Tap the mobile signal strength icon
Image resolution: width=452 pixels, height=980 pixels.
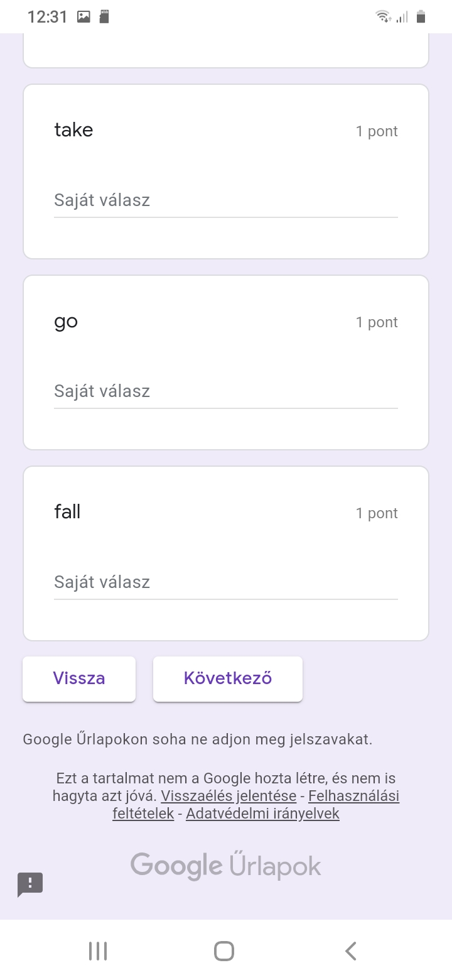(x=402, y=17)
